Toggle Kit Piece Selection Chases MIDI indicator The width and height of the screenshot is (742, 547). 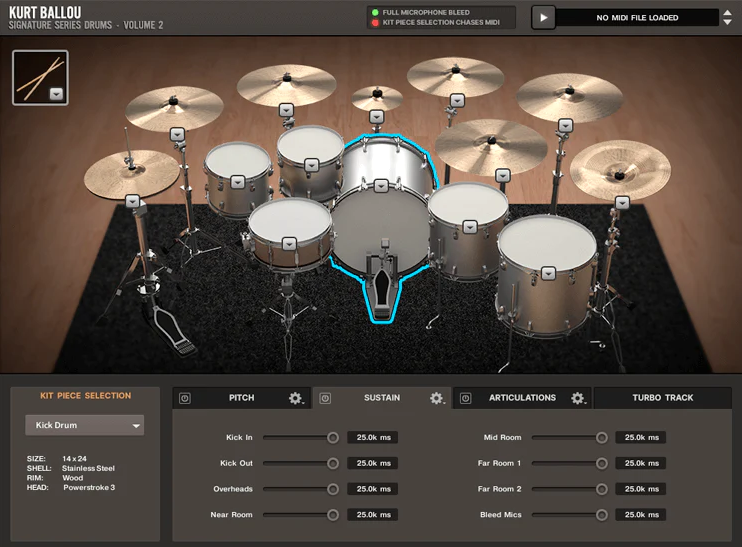point(375,22)
